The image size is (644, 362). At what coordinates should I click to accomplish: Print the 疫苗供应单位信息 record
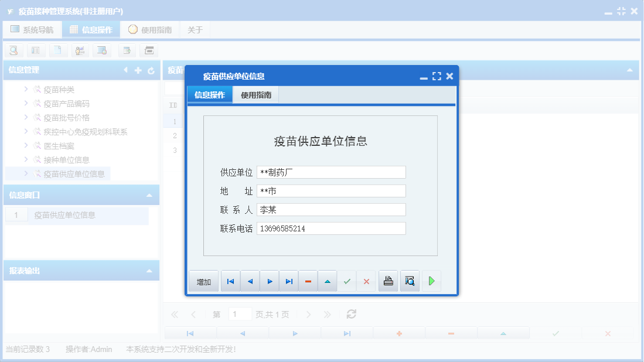tap(387, 281)
